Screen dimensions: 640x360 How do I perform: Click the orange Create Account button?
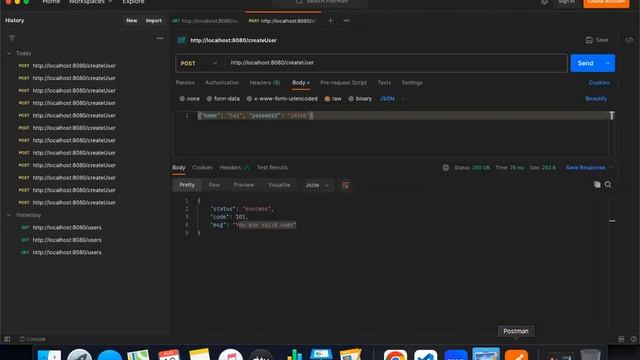pyautogui.click(x=606, y=2)
